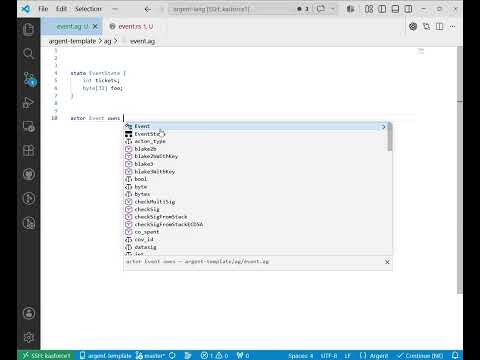The image size is (480, 360).
Task: Select the ag folder breadcrumb
Action: pyautogui.click(x=107, y=41)
